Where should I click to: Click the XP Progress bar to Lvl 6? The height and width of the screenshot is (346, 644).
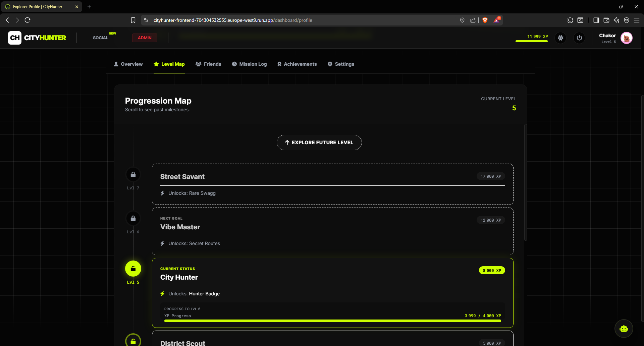(333, 321)
